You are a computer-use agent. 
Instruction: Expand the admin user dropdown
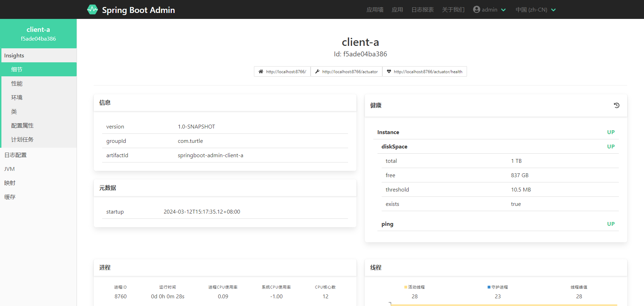click(490, 10)
